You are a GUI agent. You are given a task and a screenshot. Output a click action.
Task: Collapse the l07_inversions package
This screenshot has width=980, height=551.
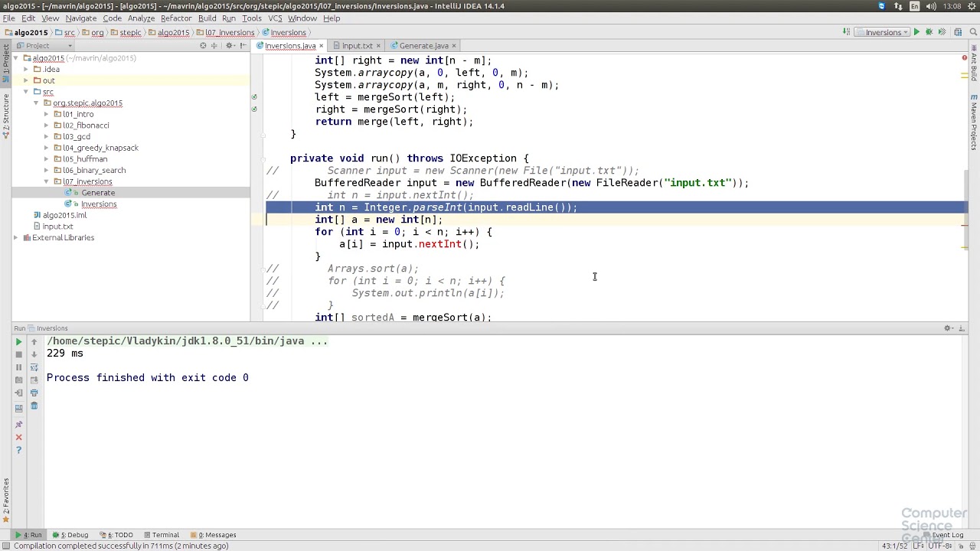pos(46,181)
